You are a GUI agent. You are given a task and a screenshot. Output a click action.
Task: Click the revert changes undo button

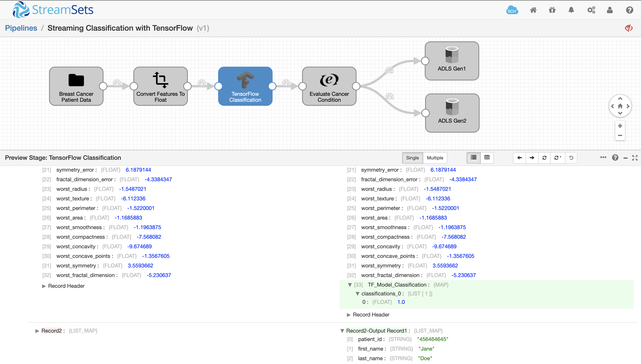tap(571, 158)
